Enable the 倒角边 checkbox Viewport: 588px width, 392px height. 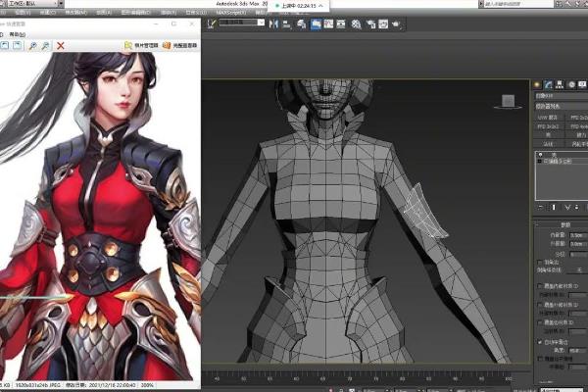540,263
